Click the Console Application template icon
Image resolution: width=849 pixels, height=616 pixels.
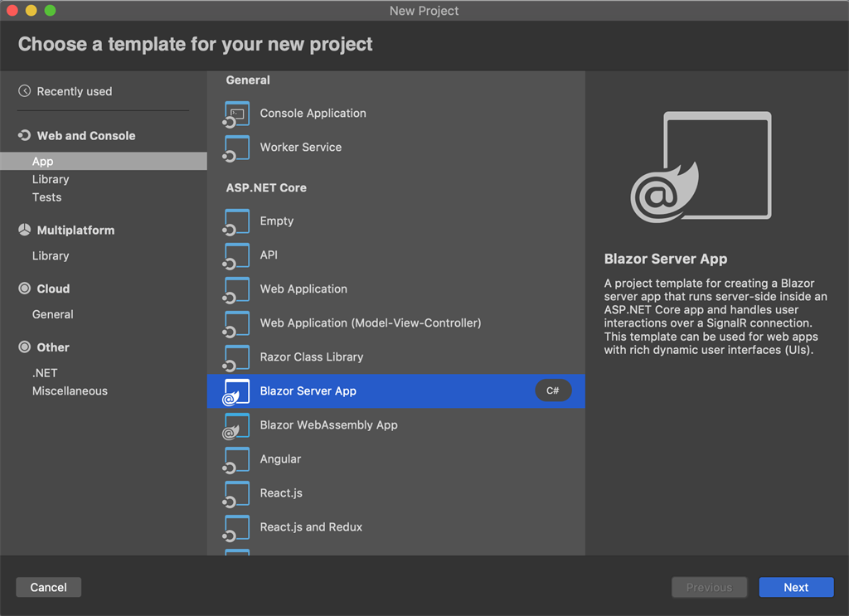236,114
